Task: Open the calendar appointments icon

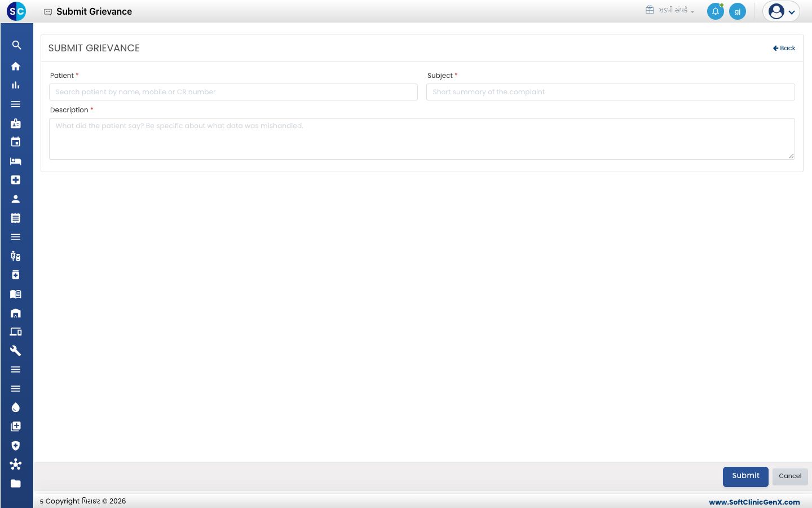Action: click(x=16, y=142)
